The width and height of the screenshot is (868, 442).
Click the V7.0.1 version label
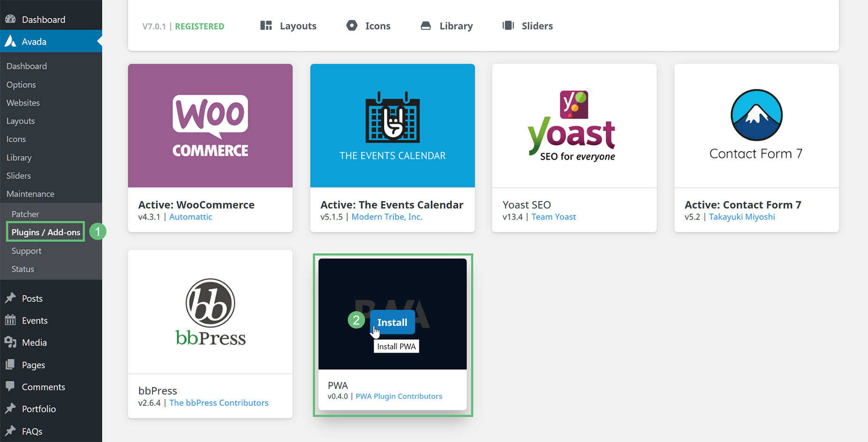[x=154, y=26]
